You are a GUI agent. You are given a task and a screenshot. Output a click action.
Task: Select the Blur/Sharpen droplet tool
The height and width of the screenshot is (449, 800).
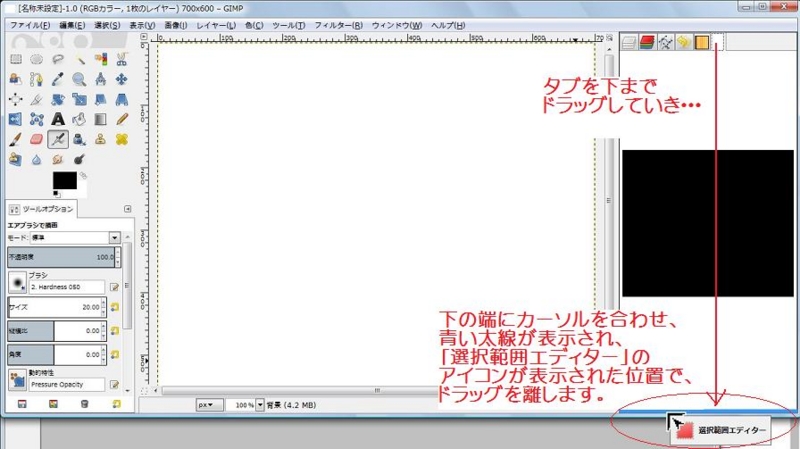[x=36, y=159]
